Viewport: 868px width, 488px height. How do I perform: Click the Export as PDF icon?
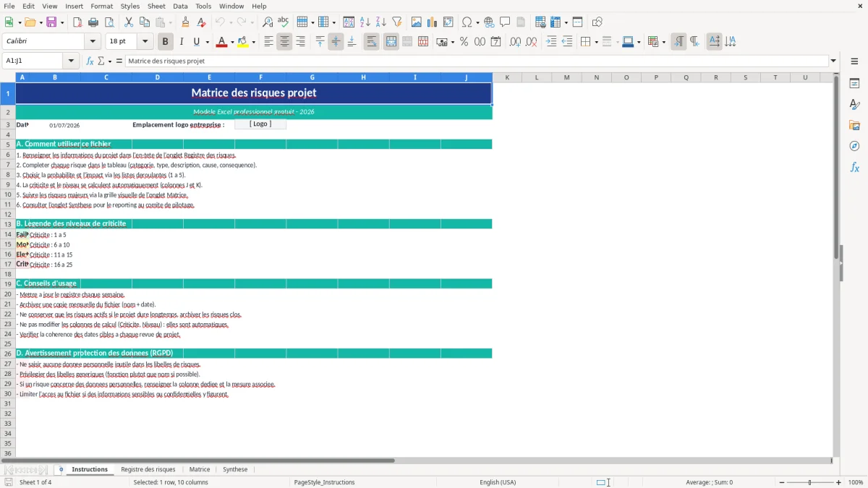[x=77, y=22]
